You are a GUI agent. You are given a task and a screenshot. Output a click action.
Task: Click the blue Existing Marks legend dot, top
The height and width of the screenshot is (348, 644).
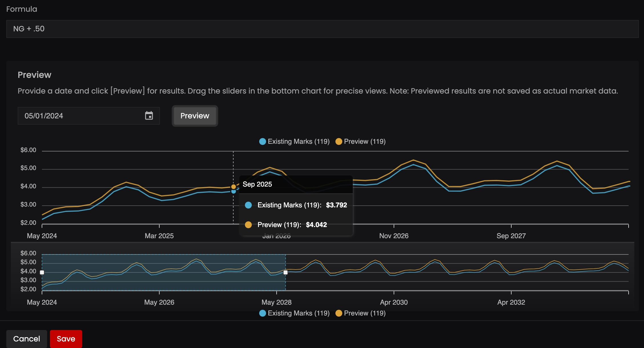262,141
